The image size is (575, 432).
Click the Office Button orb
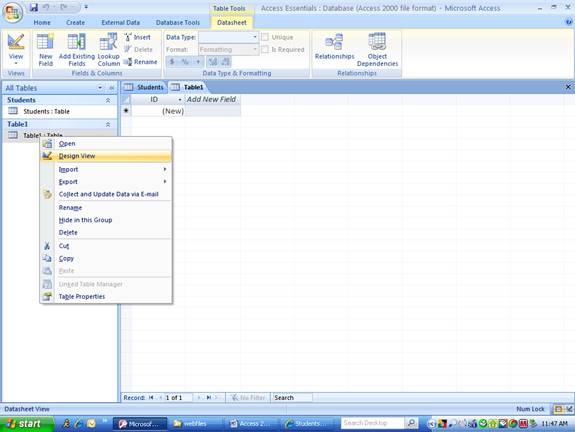click(13, 12)
